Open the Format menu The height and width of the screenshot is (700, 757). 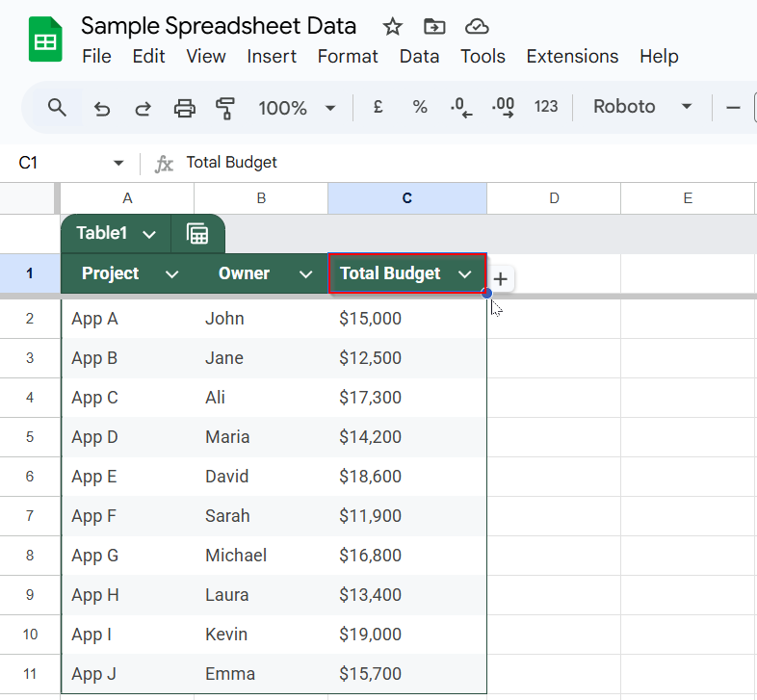tap(348, 57)
